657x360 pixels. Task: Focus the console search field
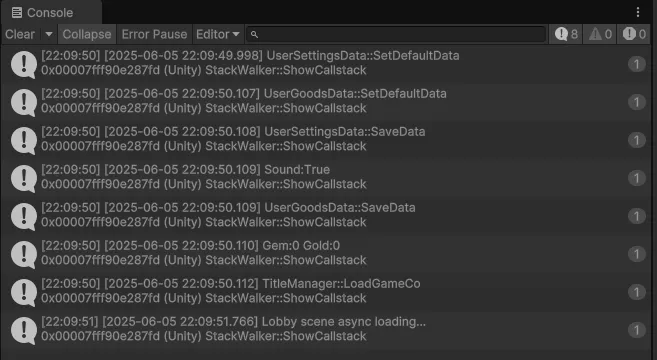click(x=397, y=34)
